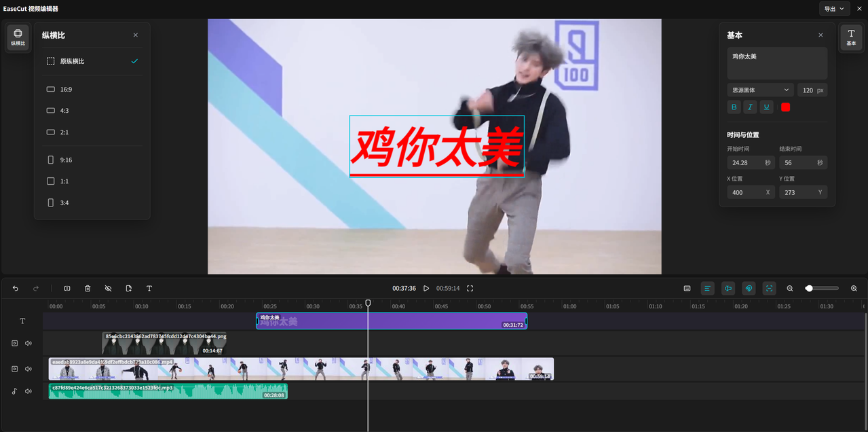868x432 pixels.
Task: Split the clip at the playhead
Action: point(67,289)
